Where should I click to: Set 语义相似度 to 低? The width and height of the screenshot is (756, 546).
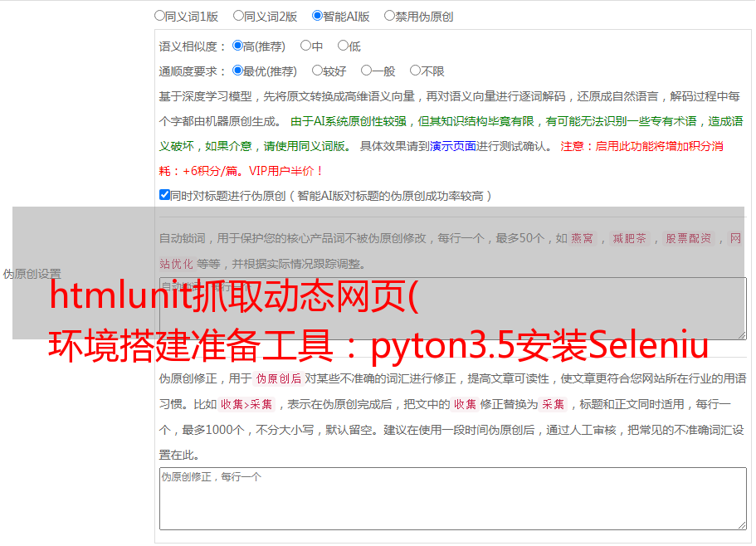(344, 46)
